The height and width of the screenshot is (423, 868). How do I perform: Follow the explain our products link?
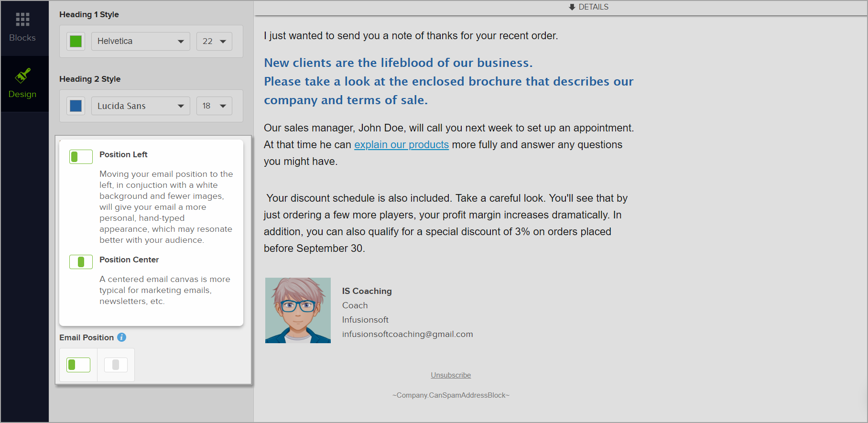(401, 145)
